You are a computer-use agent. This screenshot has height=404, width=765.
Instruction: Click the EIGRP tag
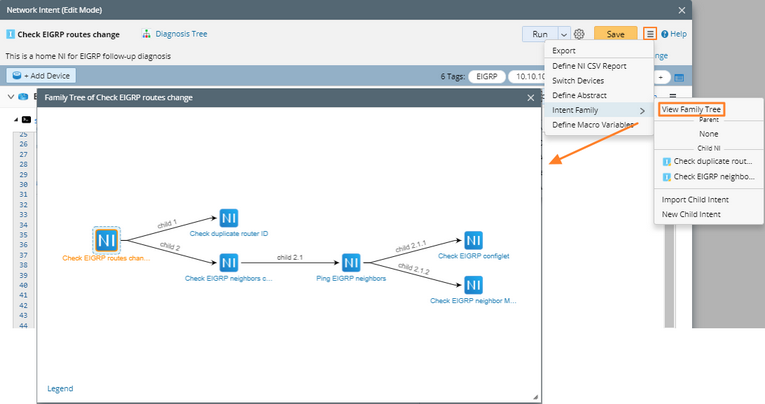(486, 77)
